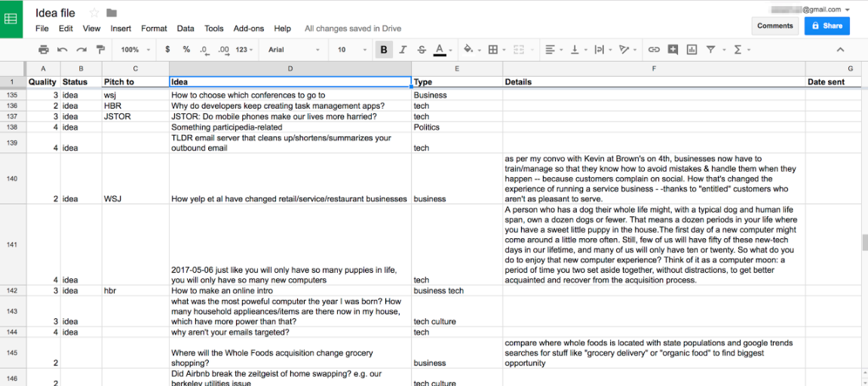Star the Idea file document

click(94, 12)
